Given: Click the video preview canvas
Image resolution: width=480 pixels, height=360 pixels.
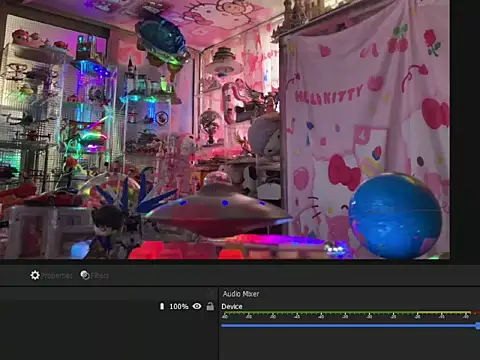Looking at the screenshot, I should (225, 129).
